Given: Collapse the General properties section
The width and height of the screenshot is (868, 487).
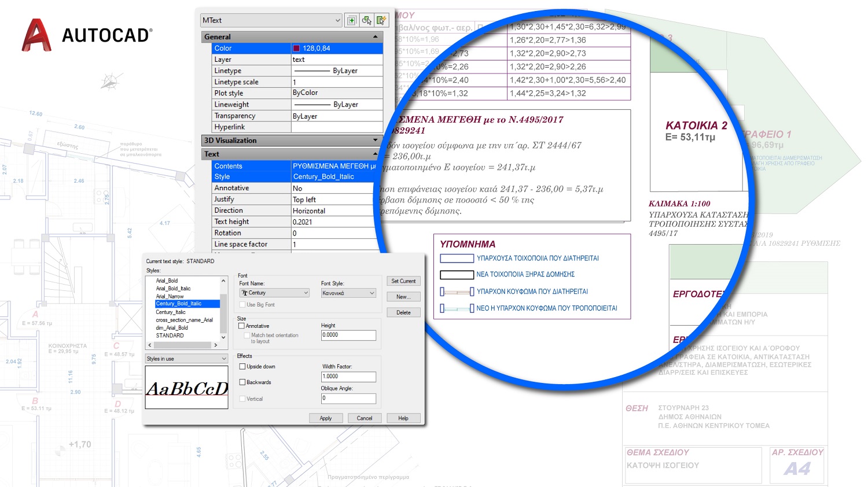Looking at the screenshot, I should point(376,36).
